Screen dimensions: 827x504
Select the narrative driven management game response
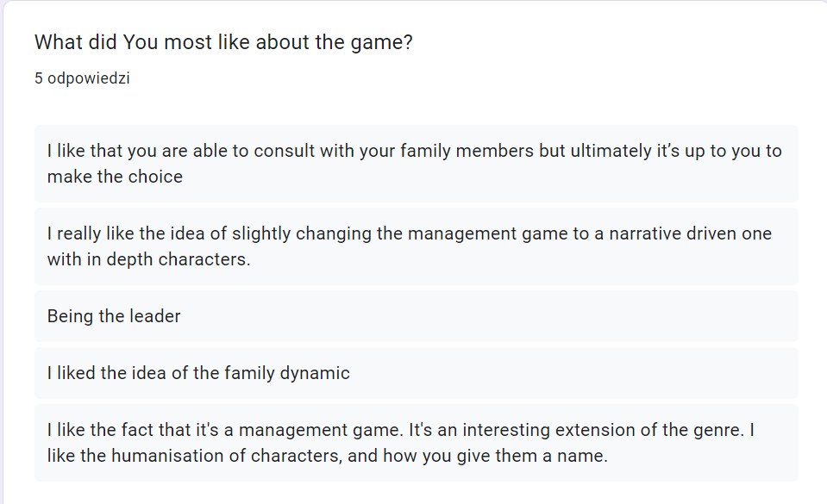tap(417, 246)
